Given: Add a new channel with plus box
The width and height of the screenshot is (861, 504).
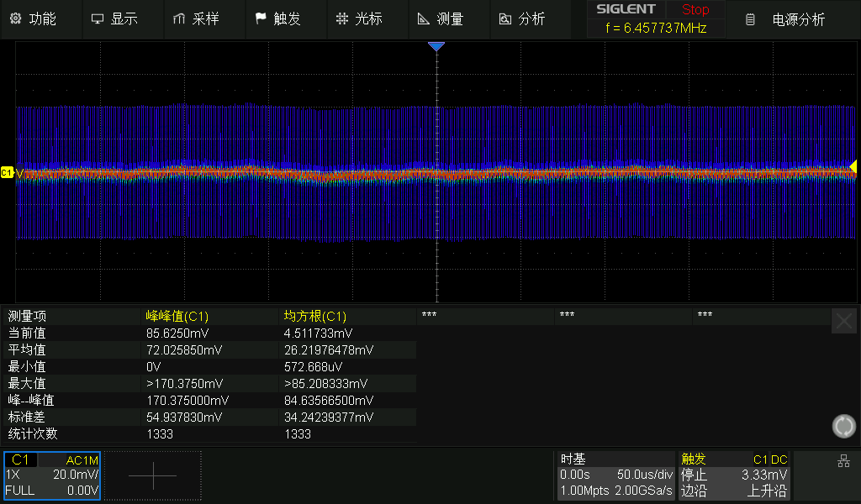Looking at the screenshot, I should point(153,475).
